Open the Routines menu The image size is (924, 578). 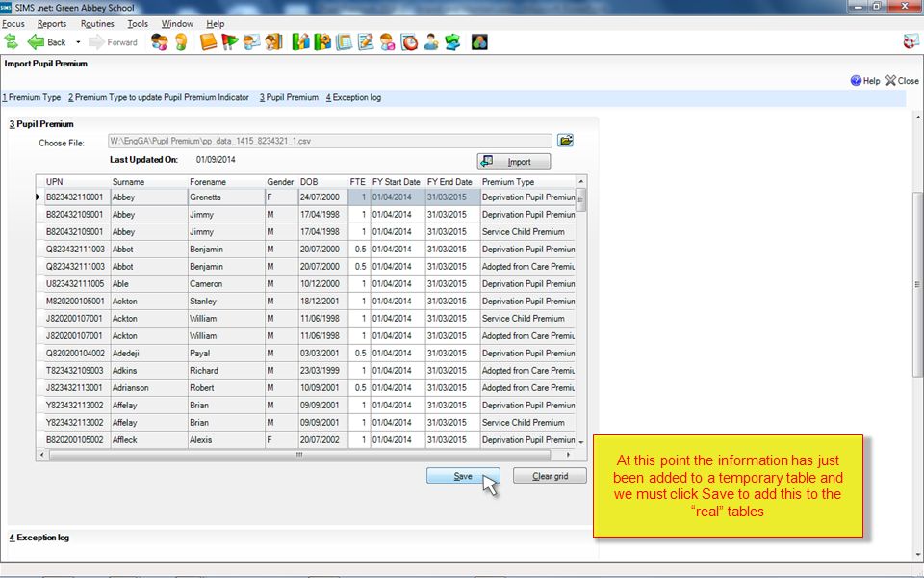(97, 23)
